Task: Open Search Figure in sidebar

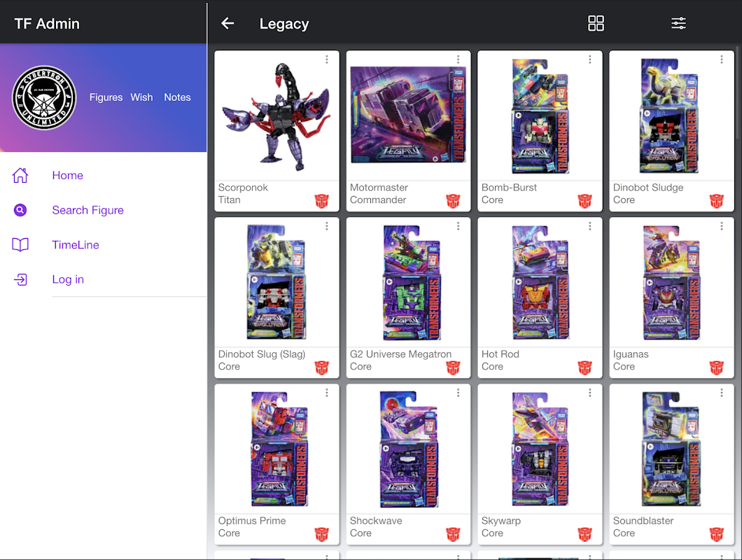Action: (x=87, y=210)
